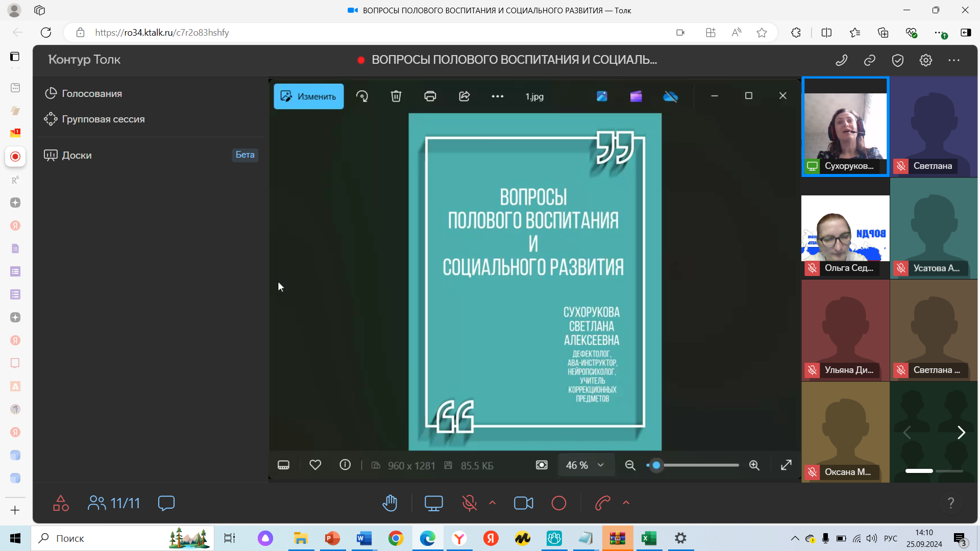Copy the meeting link icon
The height and width of the screenshot is (551, 980).
[x=870, y=61]
